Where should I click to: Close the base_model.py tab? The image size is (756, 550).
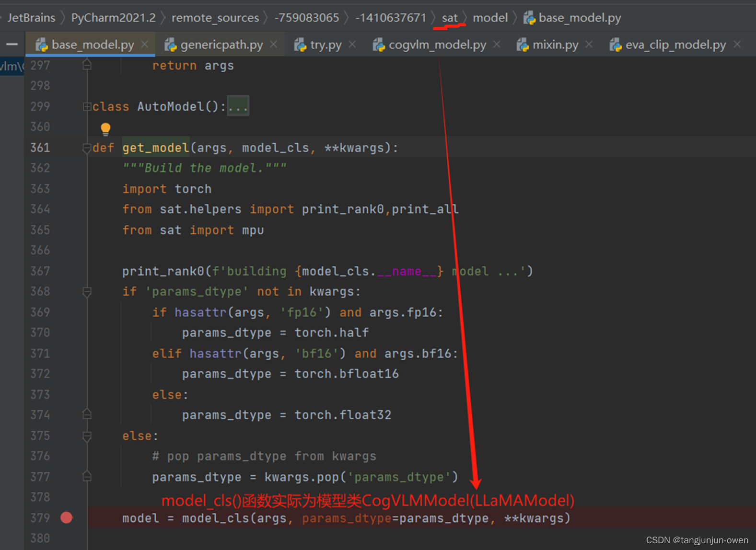(x=144, y=45)
